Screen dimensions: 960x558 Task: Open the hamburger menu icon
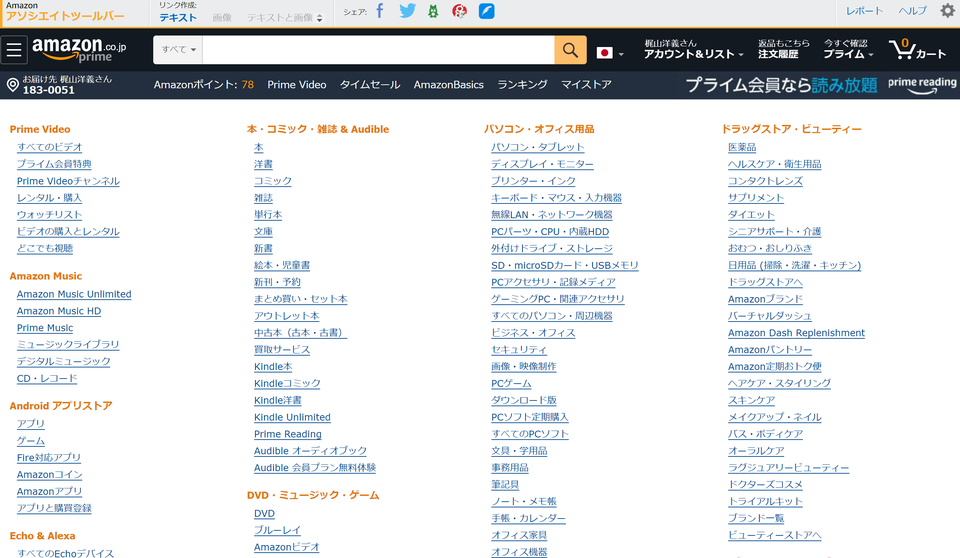[14, 50]
